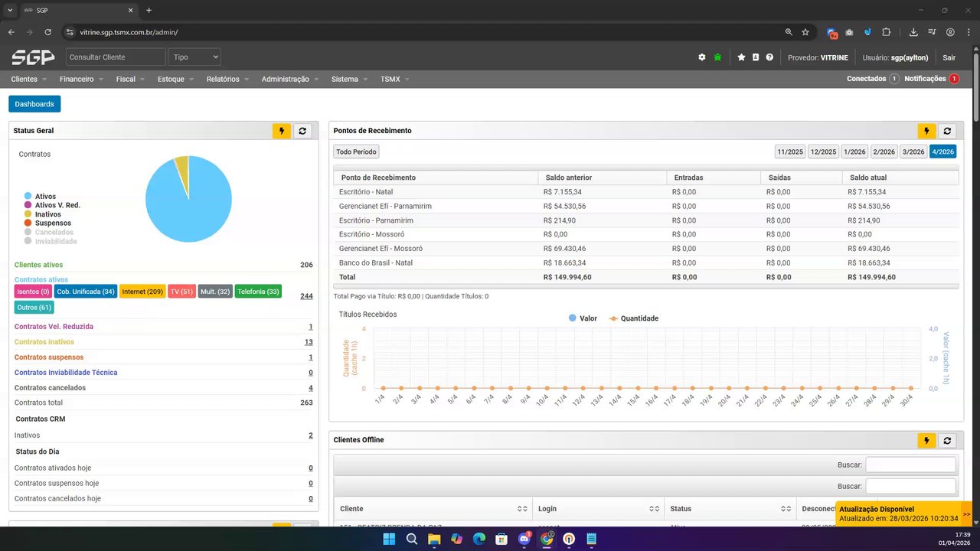980x551 pixels.
Task: Expand the Financeiro menu
Action: click(x=81, y=79)
